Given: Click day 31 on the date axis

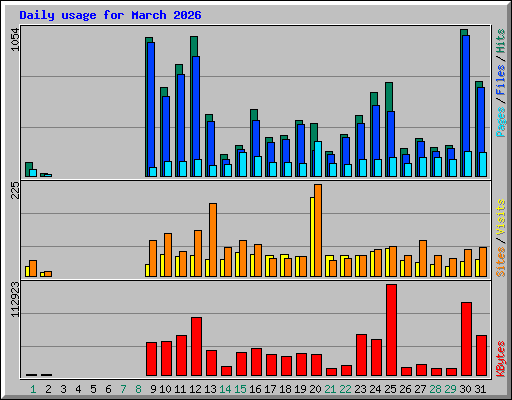Looking at the screenshot, I should 480,389.
